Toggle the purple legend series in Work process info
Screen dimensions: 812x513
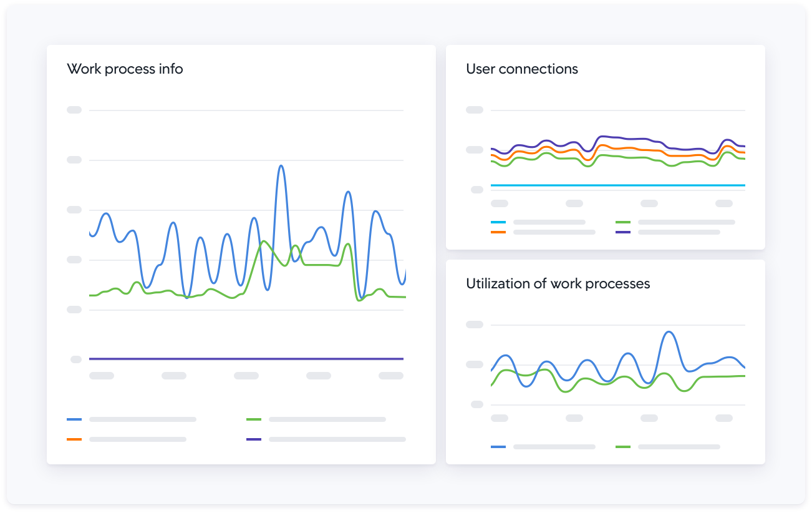coord(254,439)
